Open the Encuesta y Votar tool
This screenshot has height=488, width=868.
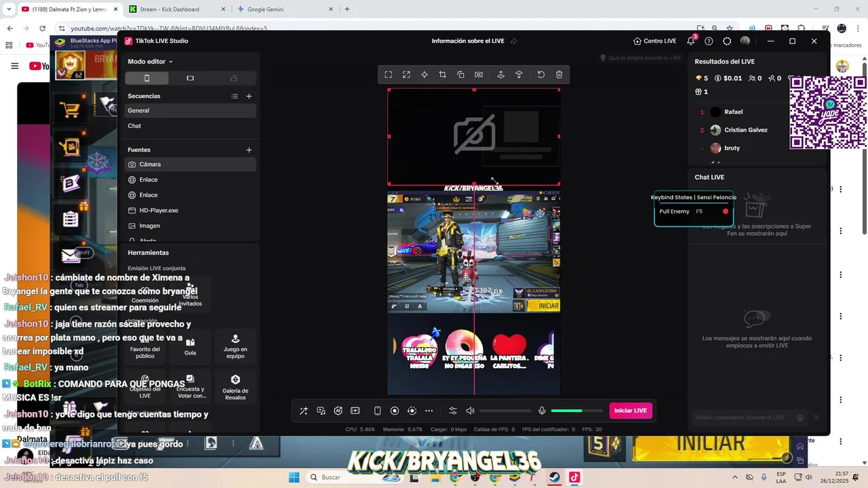pos(190,388)
